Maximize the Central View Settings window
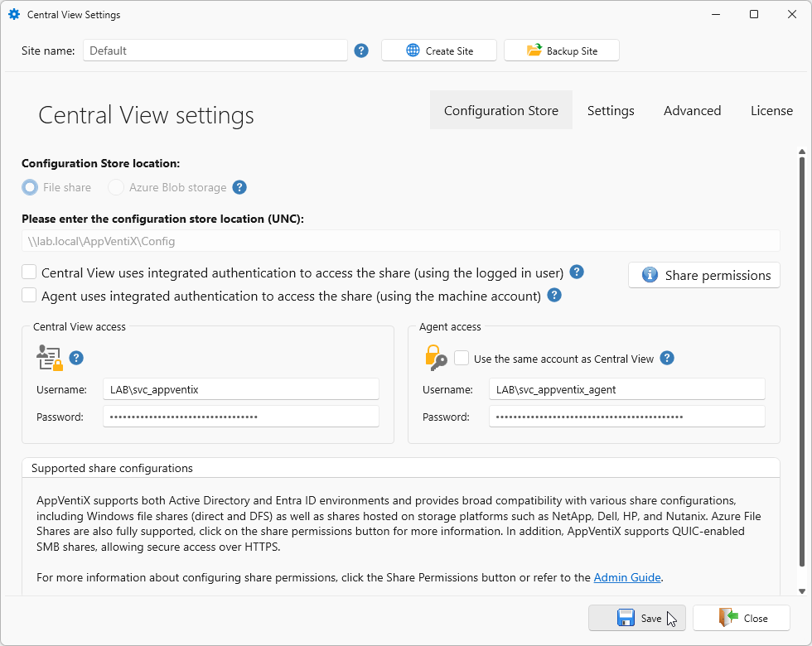This screenshot has width=812, height=646. [x=754, y=15]
